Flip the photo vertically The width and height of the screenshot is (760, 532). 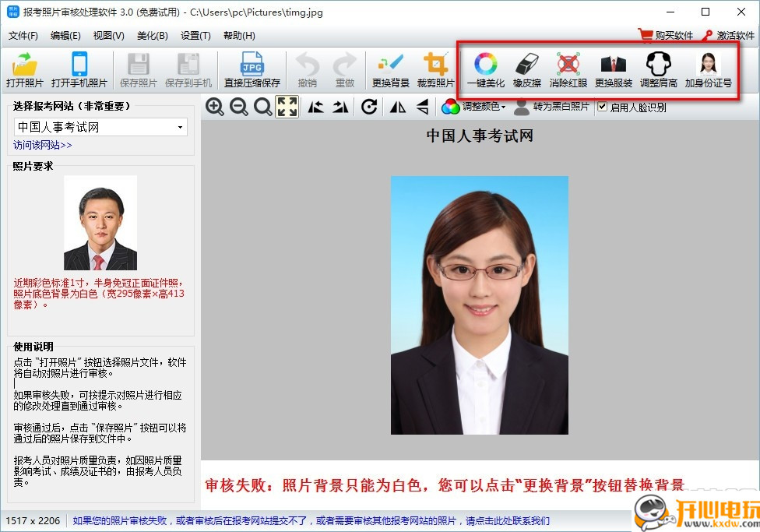pyautogui.click(x=422, y=107)
